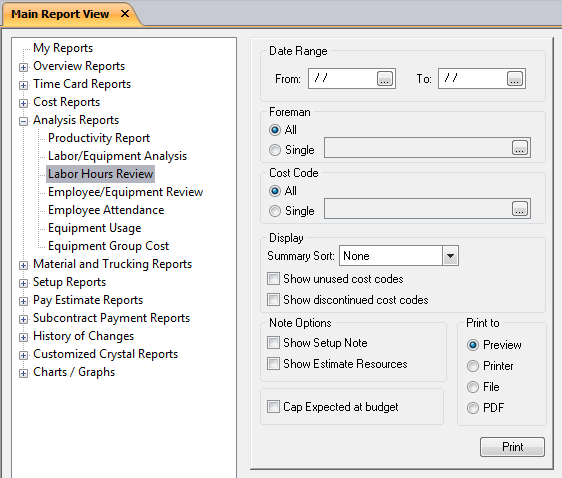562x478 pixels.
Task: Select Equipment Usage report
Action: tap(95, 228)
